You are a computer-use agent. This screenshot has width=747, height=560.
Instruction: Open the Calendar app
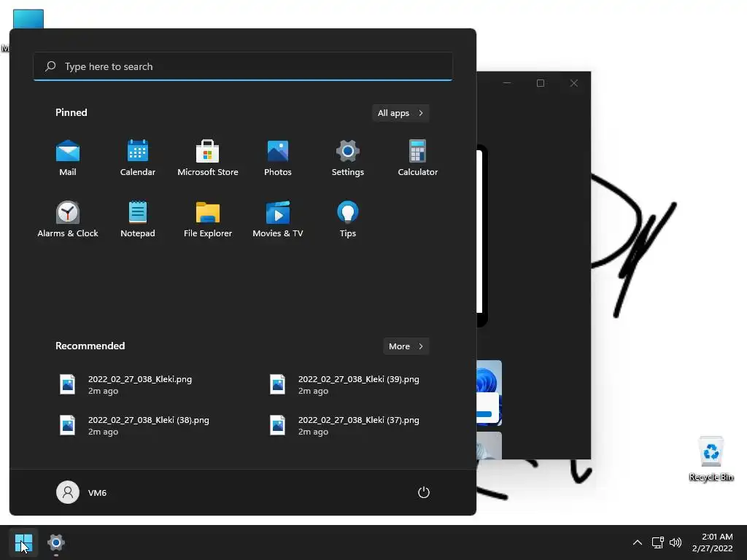[138, 158]
